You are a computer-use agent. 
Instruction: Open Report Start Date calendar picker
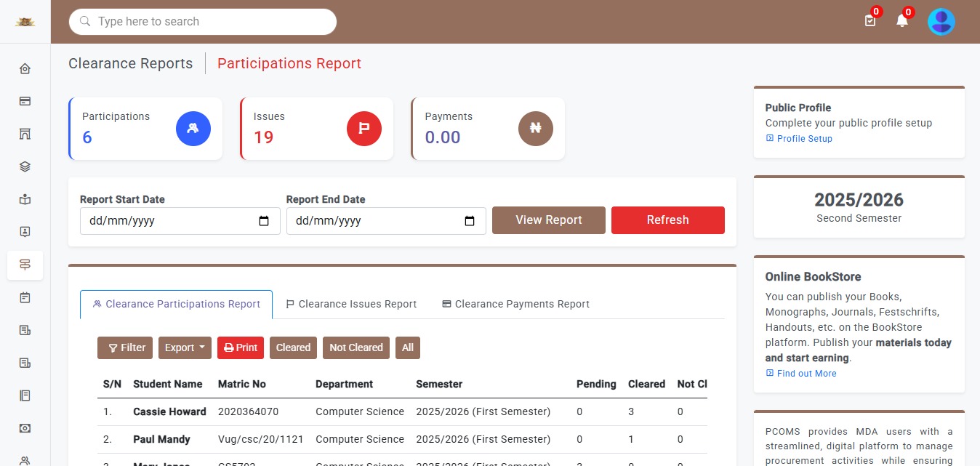tap(264, 221)
